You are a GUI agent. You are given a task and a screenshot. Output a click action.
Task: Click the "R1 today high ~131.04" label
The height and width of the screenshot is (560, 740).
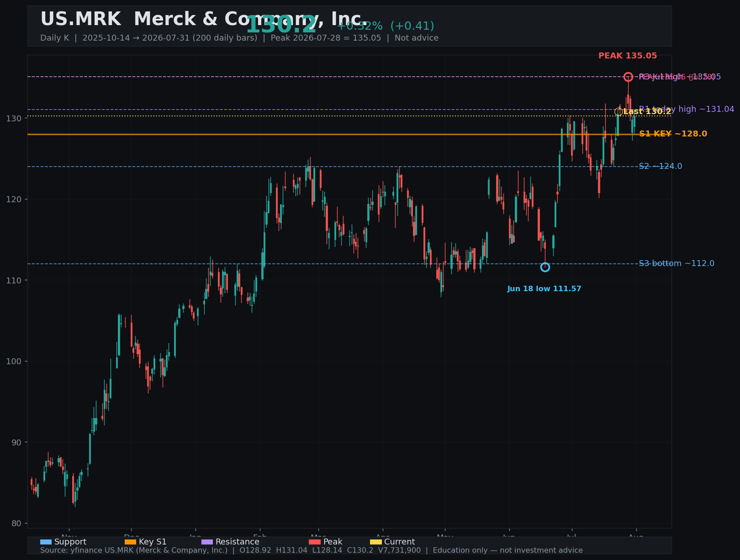tap(687, 109)
